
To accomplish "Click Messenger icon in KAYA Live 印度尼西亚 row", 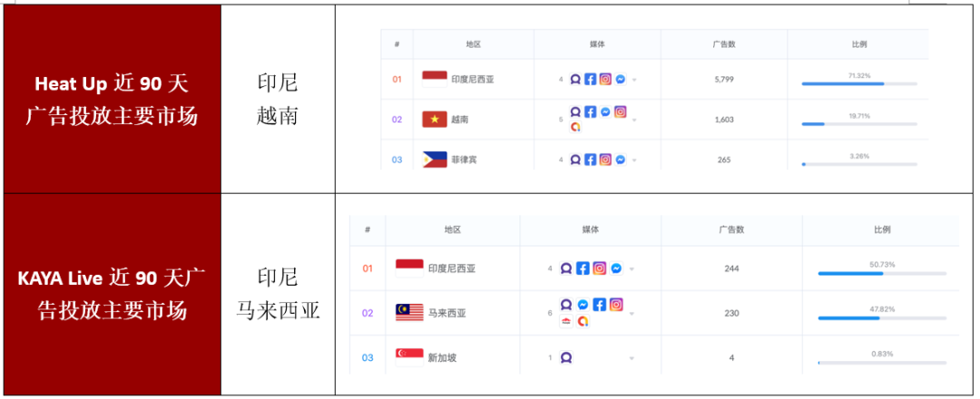I will click(x=615, y=268).
